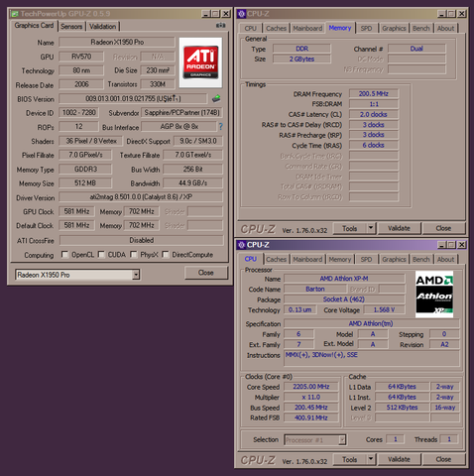Image resolution: width=474 pixels, height=476 pixels.
Task: Open the Memory tab in lower CPU-Z
Action: (340, 260)
